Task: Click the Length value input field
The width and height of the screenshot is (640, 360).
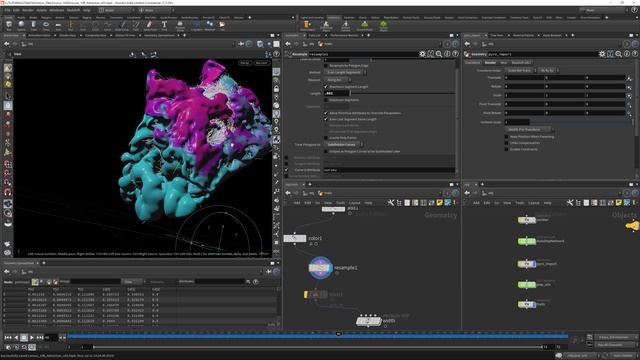Action: click(x=337, y=93)
